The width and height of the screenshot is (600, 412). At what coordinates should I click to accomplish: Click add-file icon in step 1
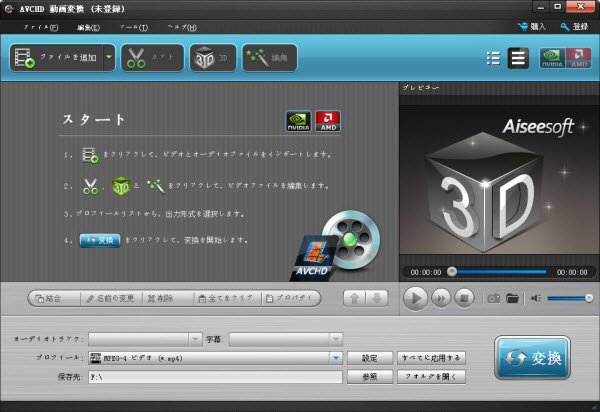(90, 155)
